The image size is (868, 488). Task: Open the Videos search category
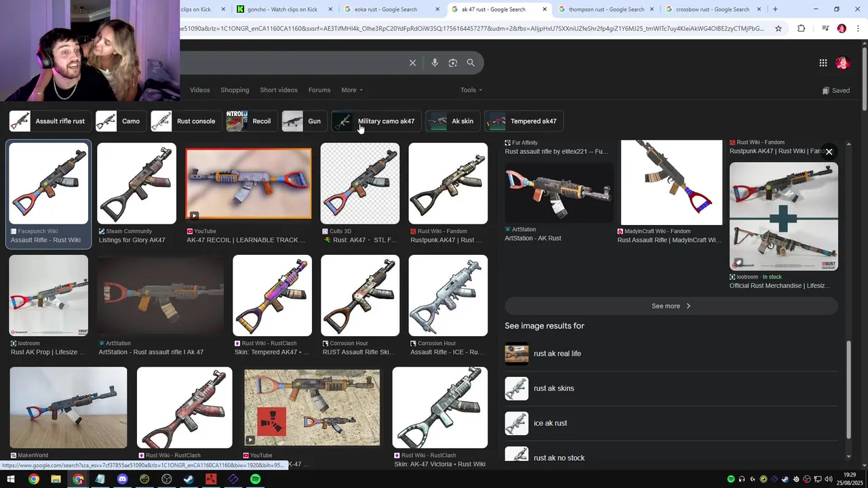point(200,90)
